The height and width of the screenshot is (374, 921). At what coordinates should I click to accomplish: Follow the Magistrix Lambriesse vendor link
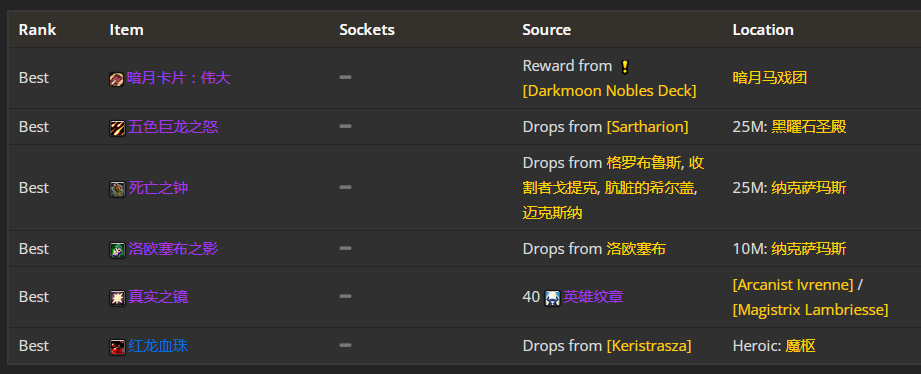click(811, 309)
